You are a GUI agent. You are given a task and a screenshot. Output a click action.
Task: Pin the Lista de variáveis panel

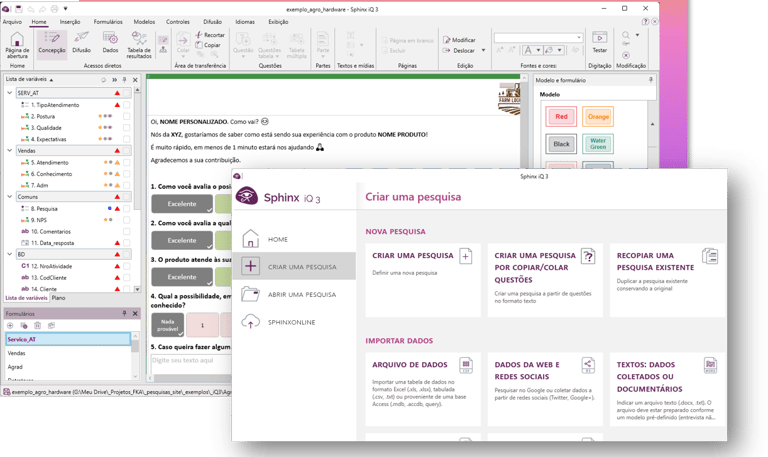125,79
